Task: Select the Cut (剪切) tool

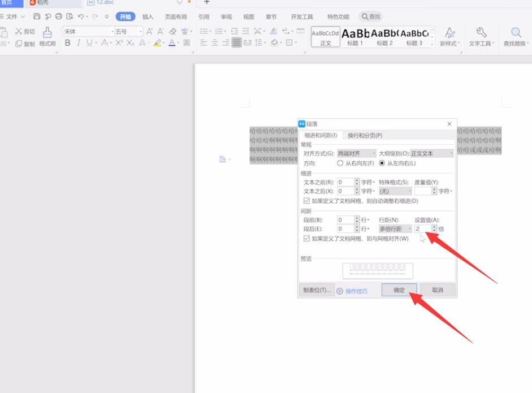Action: [x=25, y=32]
